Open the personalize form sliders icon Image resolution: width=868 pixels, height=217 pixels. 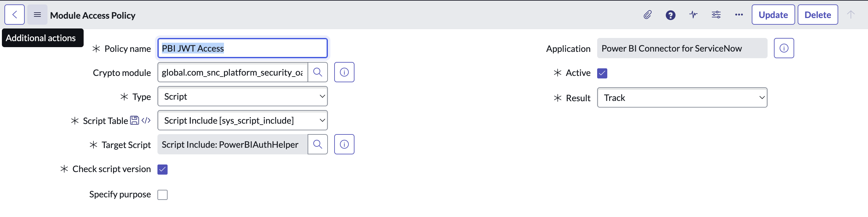tap(716, 15)
